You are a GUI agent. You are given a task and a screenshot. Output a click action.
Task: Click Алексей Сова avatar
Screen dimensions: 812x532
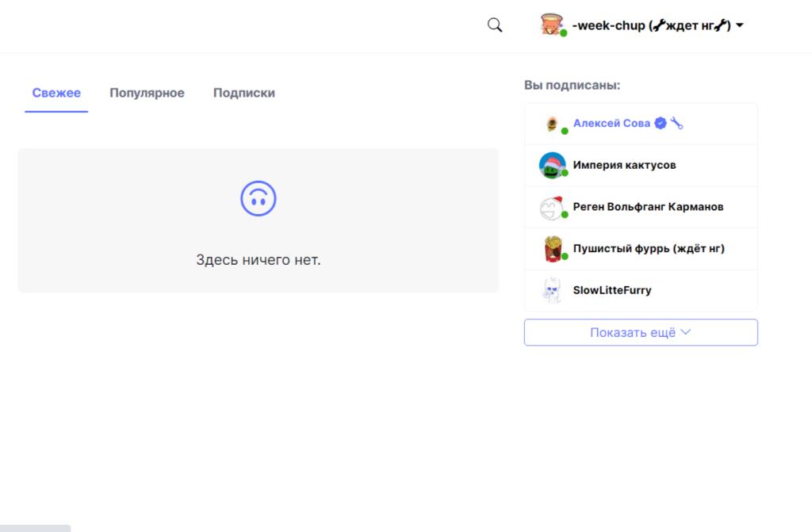click(552, 124)
